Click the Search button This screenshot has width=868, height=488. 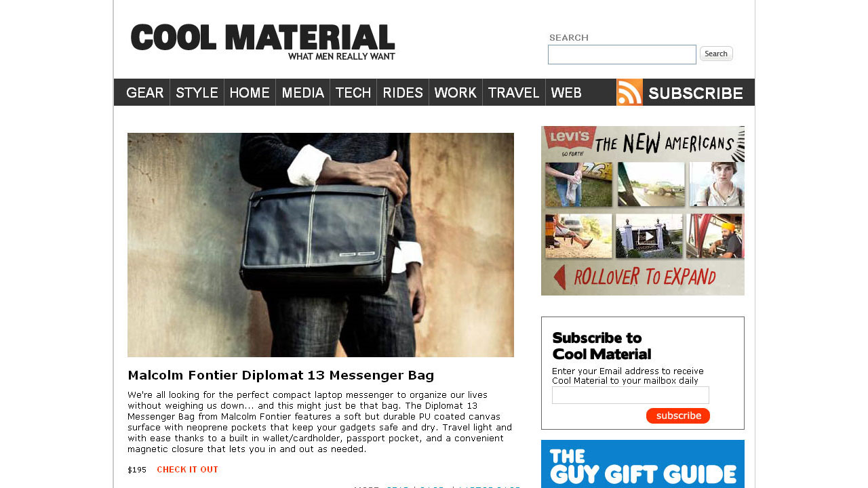point(716,54)
